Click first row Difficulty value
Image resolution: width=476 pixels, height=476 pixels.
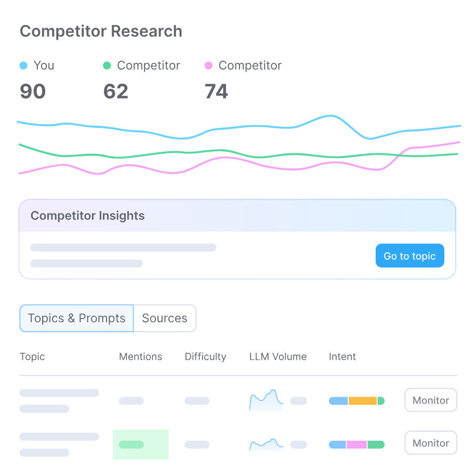pyautogui.click(x=197, y=401)
